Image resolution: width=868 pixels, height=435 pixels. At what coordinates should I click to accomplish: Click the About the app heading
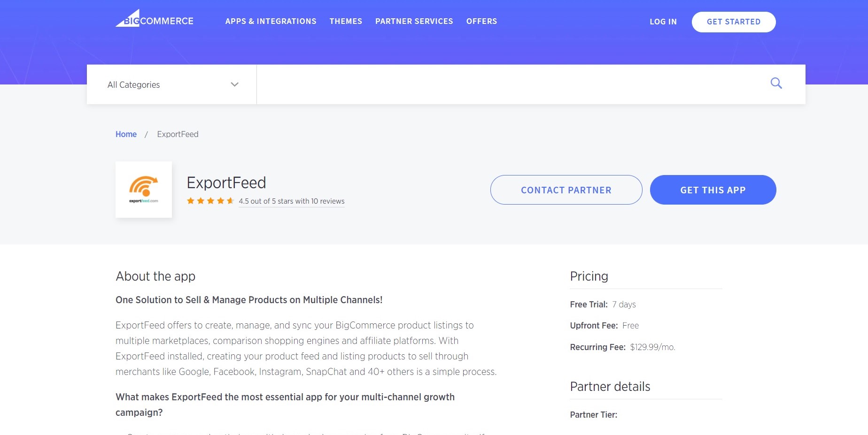point(155,276)
